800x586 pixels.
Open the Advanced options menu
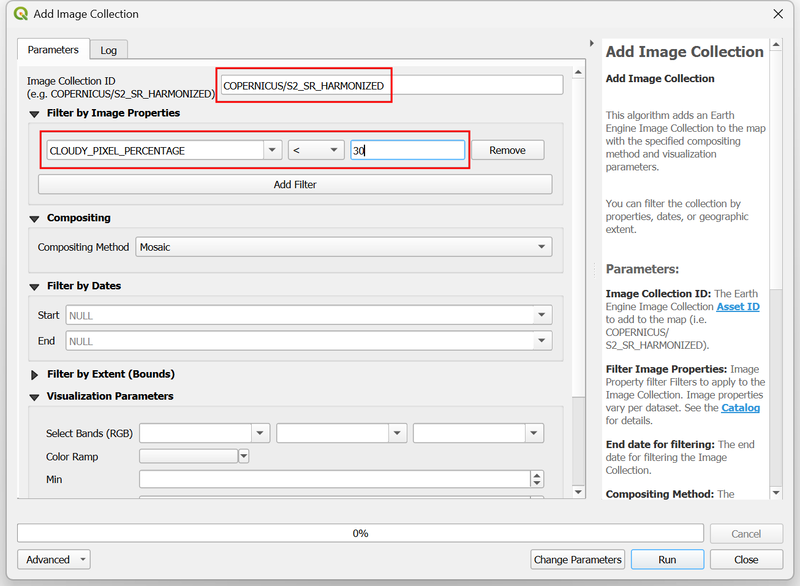pos(54,560)
